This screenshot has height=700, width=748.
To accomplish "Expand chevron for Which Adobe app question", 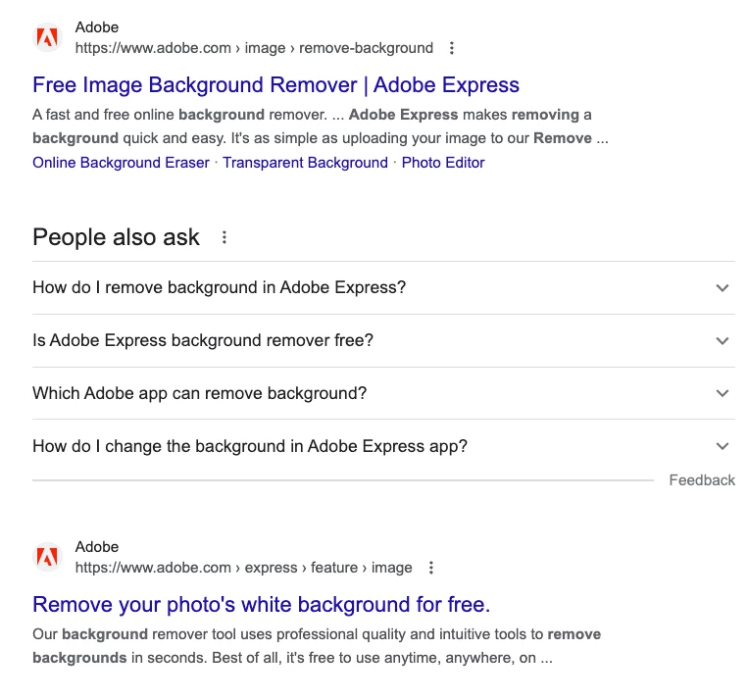I will [723, 393].
